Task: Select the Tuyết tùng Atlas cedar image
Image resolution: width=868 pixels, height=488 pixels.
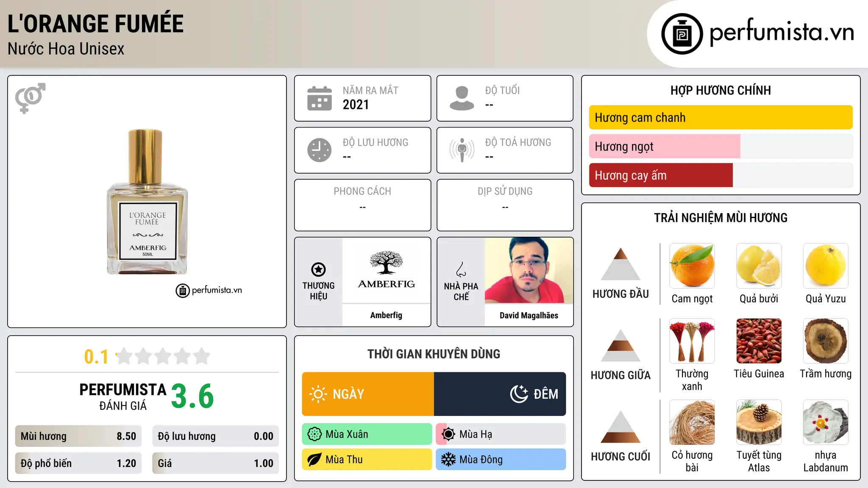Action: (759, 422)
